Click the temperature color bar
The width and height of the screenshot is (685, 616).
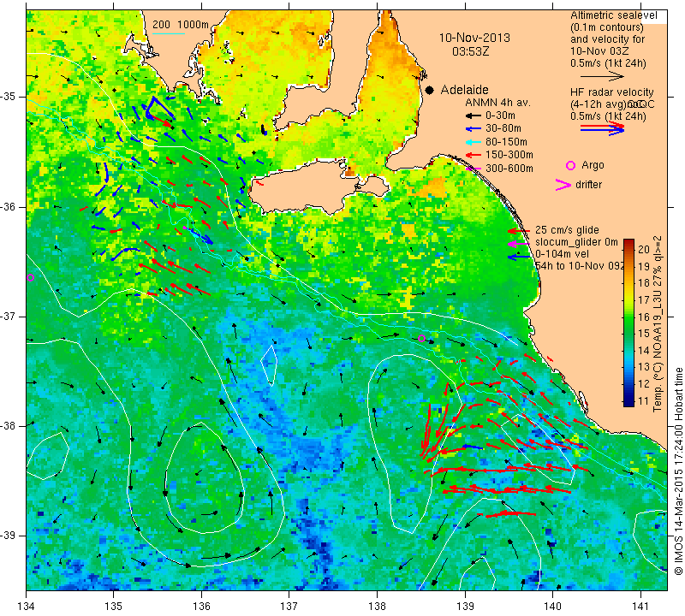[628, 323]
